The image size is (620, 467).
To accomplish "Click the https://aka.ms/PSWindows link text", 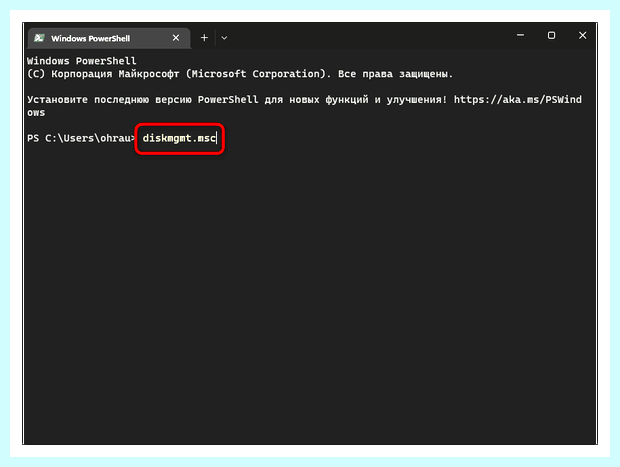I will (518, 100).
